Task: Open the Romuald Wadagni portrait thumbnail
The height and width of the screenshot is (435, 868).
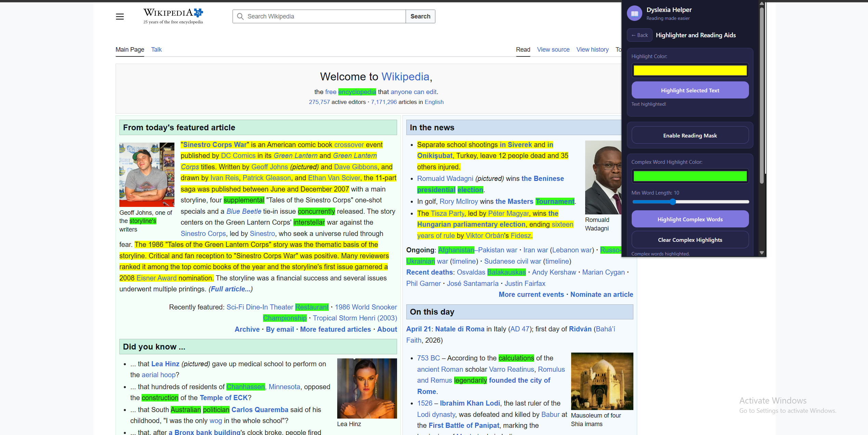Action: [x=603, y=177]
